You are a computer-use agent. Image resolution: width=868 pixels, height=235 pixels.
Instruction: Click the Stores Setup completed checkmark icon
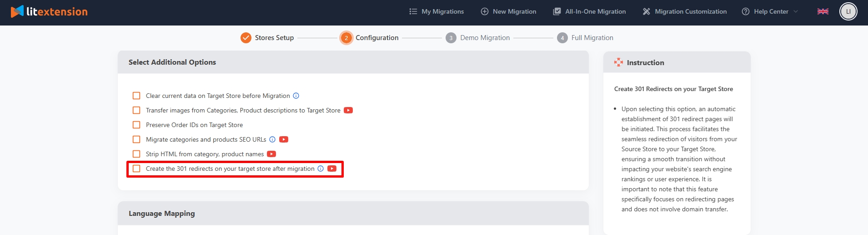tap(246, 38)
